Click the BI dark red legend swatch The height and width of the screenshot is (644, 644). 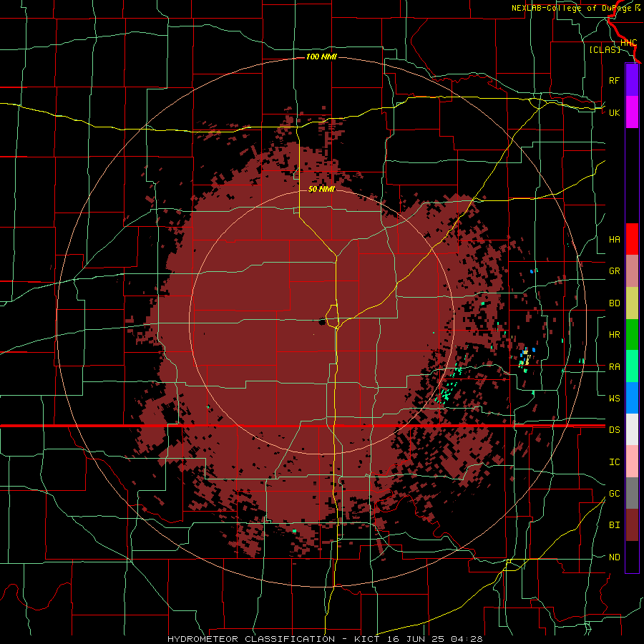[x=632, y=525]
